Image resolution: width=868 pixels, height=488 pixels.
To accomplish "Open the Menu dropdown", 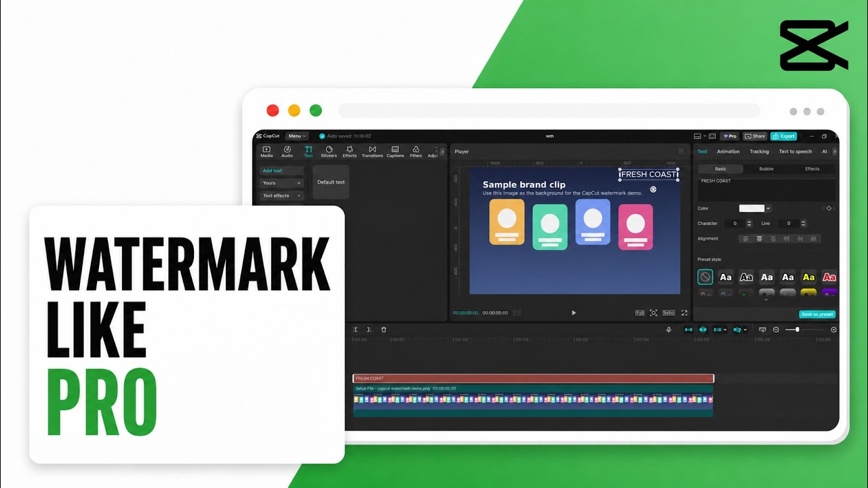I will click(296, 136).
